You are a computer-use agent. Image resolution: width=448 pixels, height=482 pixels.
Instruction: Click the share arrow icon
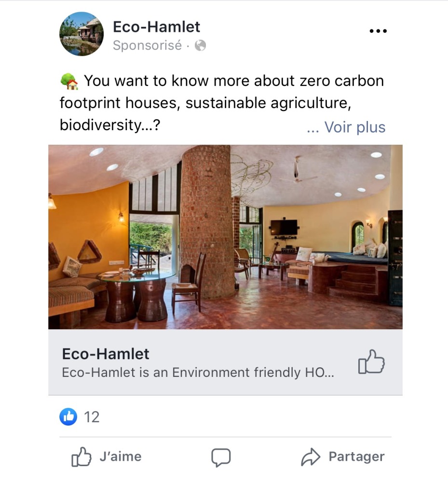click(311, 457)
